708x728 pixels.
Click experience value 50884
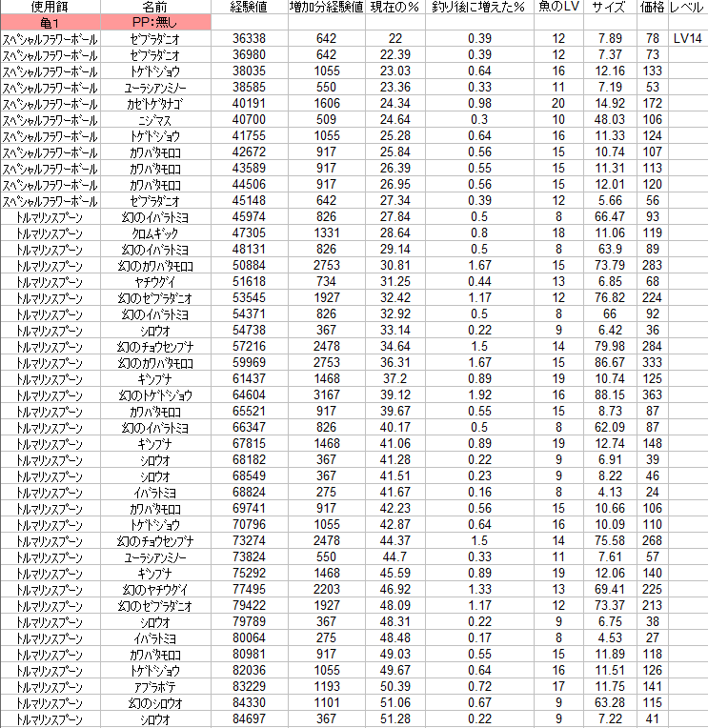pyautogui.click(x=249, y=266)
